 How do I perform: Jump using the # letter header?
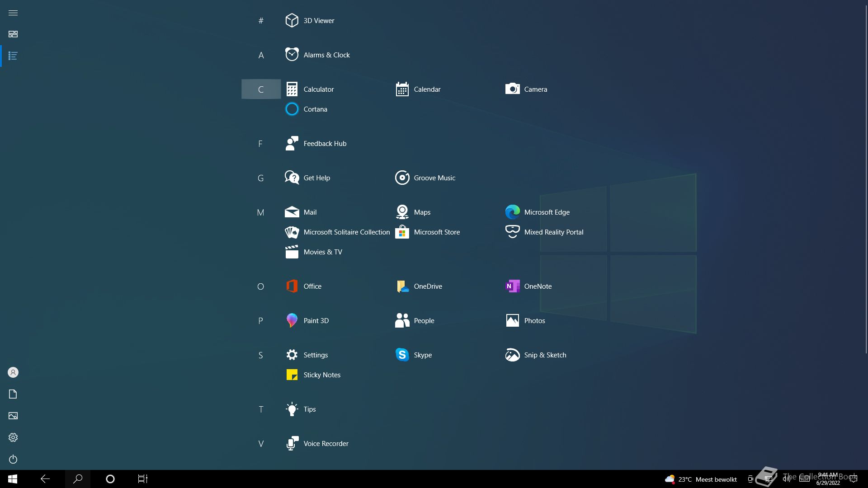(261, 21)
